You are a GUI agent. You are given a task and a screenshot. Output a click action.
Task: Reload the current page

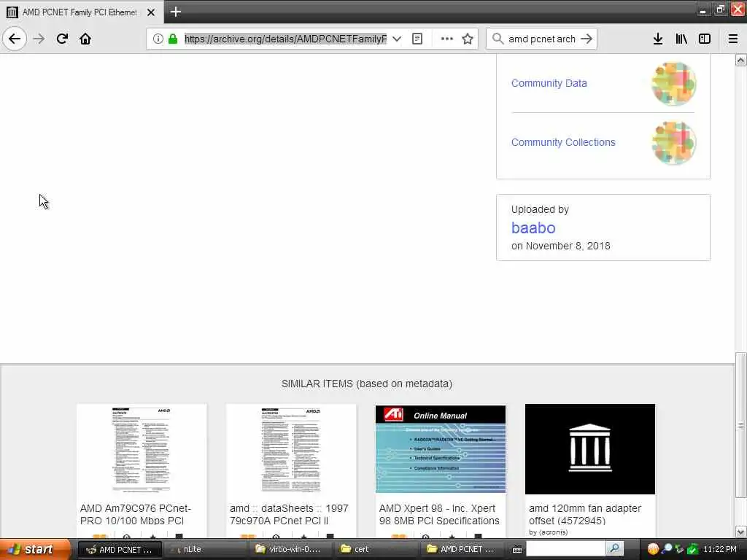(x=62, y=39)
